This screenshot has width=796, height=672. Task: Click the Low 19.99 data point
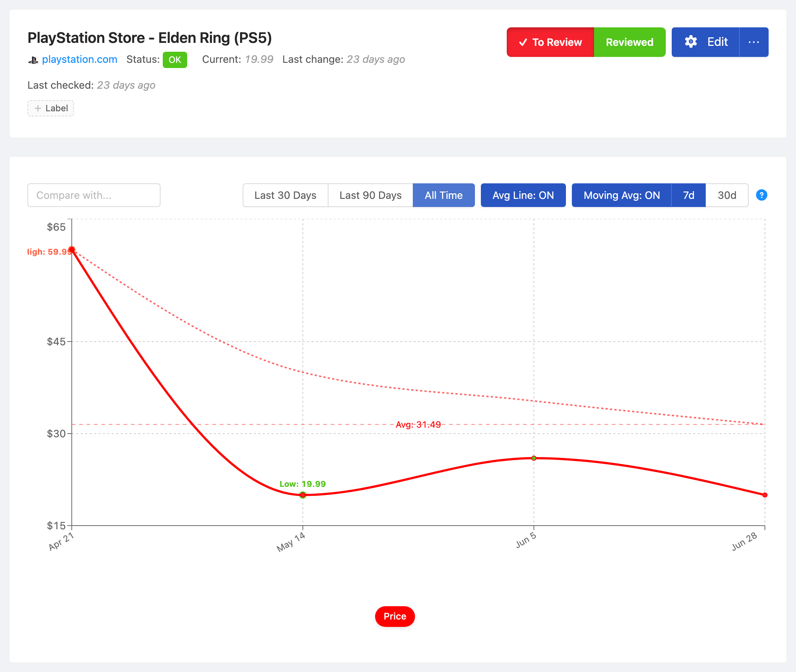point(303,495)
